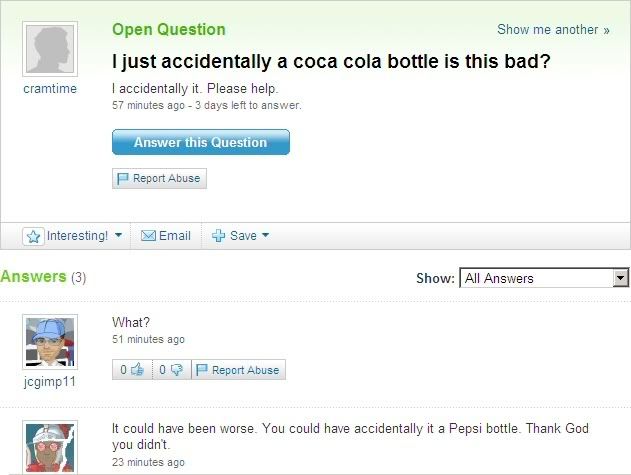Screen dimensions: 631x475
Task: View jcgimp11's avatar image
Action: point(49,342)
